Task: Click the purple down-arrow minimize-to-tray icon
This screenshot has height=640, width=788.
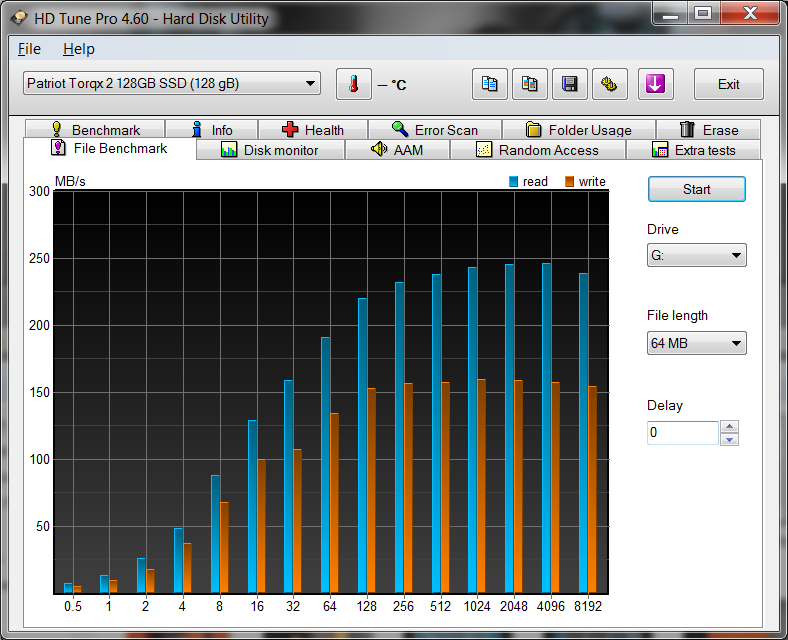Action: tap(656, 84)
